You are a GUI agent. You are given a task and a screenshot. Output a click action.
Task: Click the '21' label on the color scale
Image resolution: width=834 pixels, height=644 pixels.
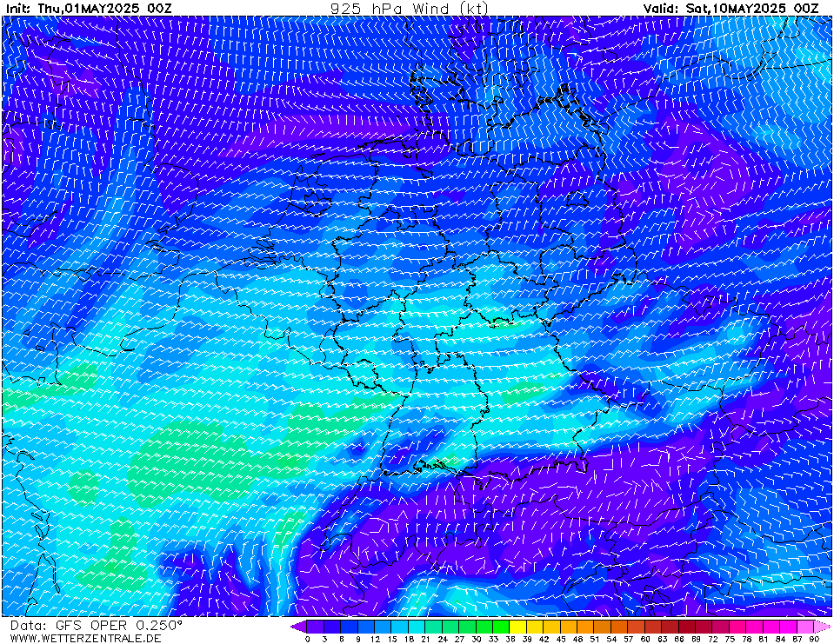coord(425,639)
